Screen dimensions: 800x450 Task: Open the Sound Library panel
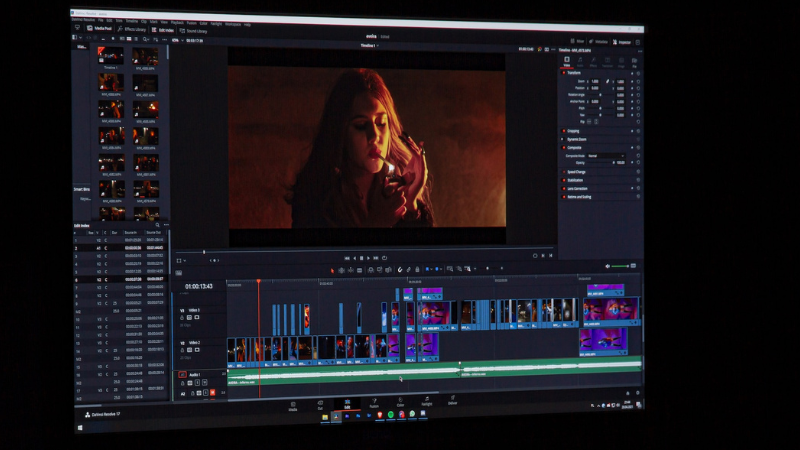click(193, 31)
